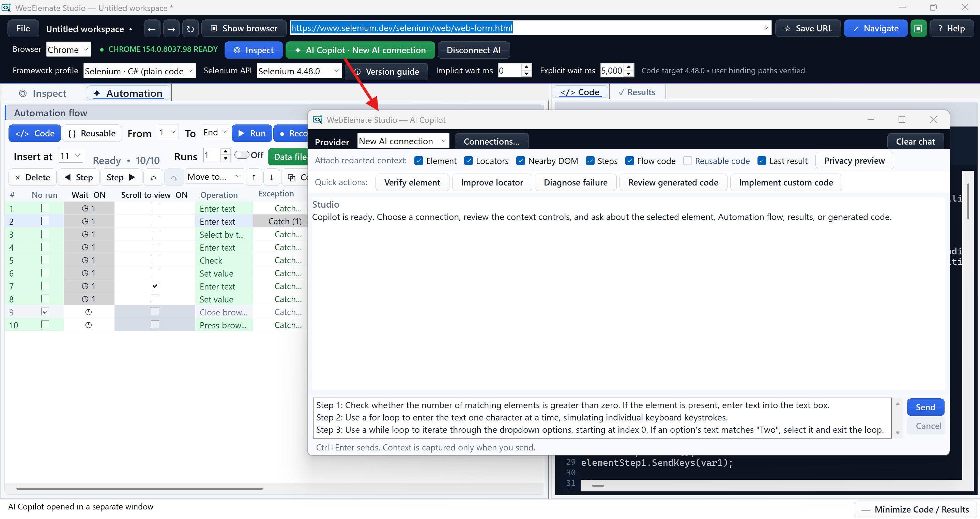This screenshot has width=980, height=519.
Task: Move selected step down with arrow
Action: tap(271, 177)
